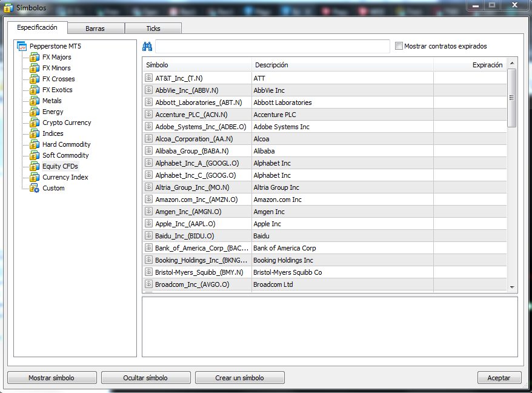This screenshot has width=532, height=393.
Task: Select the FX Exotics folder icon
Action: pyautogui.click(x=35, y=90)
